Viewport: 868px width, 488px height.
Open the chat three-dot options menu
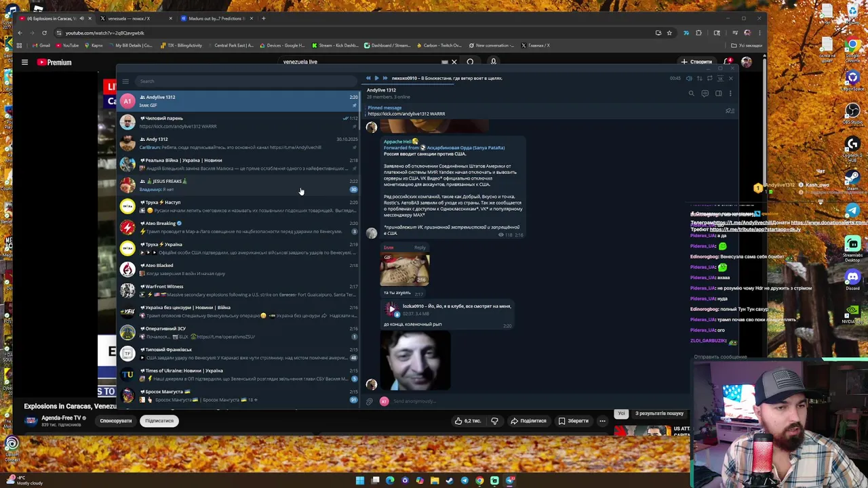point(730,94)
